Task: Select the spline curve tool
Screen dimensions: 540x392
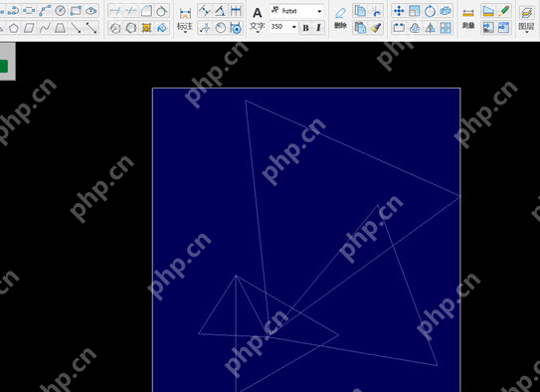Action: (45, 28)
